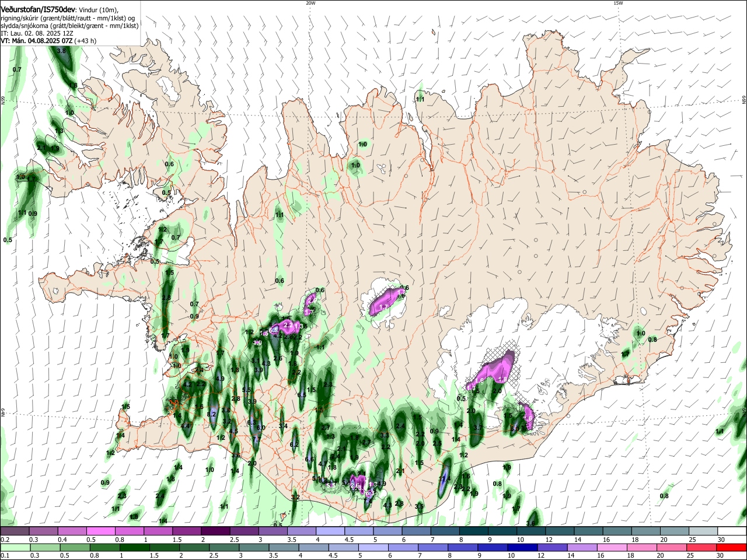The width and height of the screenshot is (747, 560).
Task: Pick the purple 1.5 swatch, upper legend row
Action: click(187, 531)
